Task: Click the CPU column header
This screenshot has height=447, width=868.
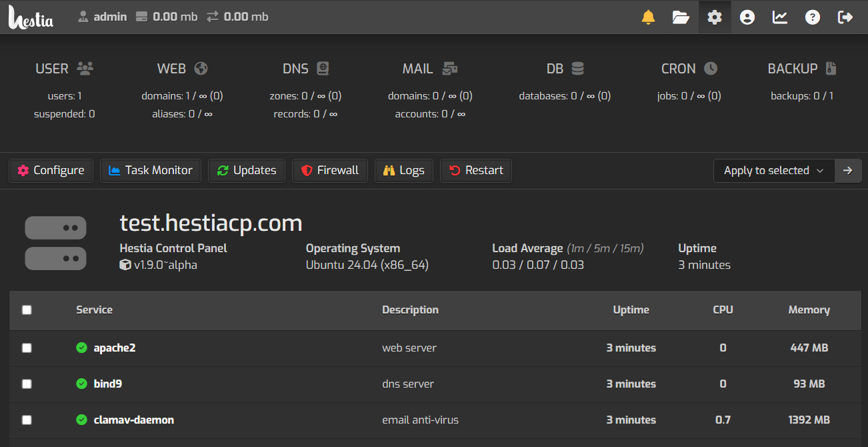Action: click(723, 310)
